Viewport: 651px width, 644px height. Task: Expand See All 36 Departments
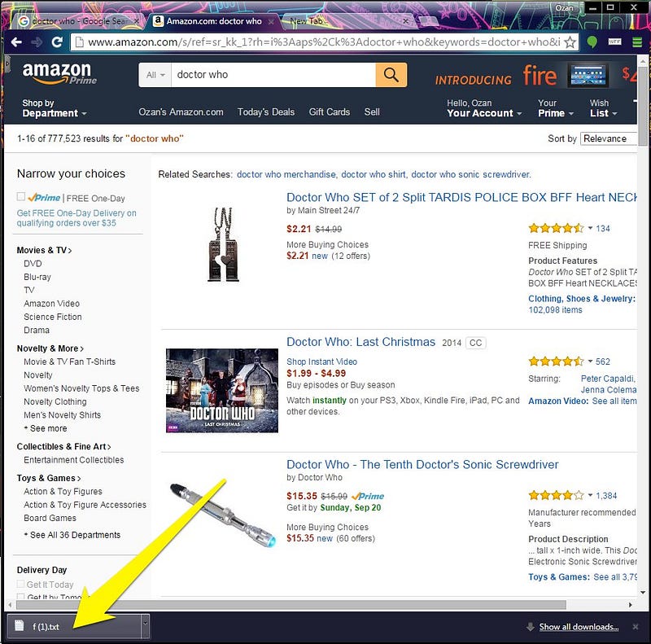tap(72, 535)
